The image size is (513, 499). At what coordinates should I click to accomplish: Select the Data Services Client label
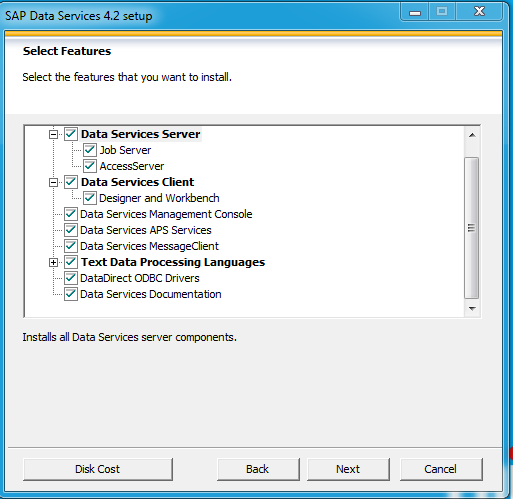(x=137, y=182)
